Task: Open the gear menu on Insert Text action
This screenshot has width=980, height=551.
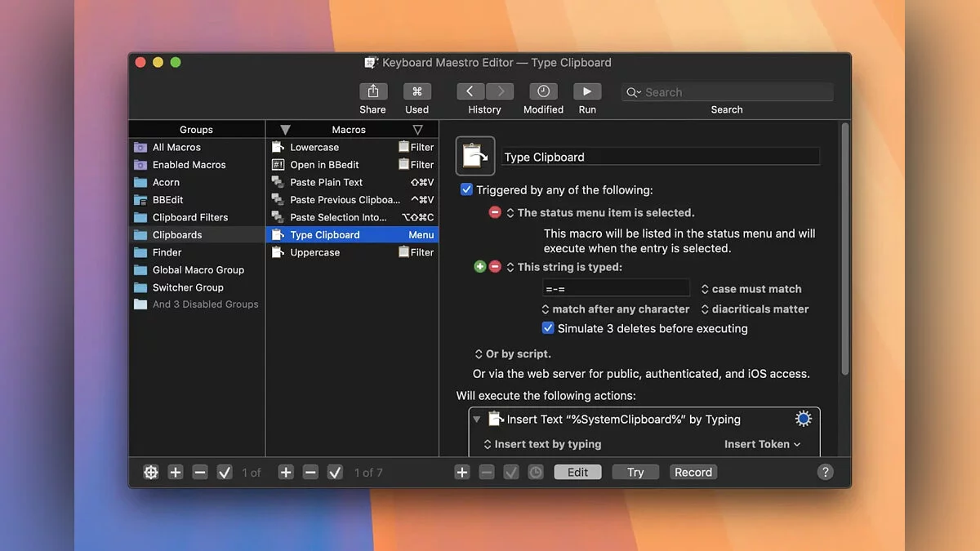Action: click(x=803, y=419)
